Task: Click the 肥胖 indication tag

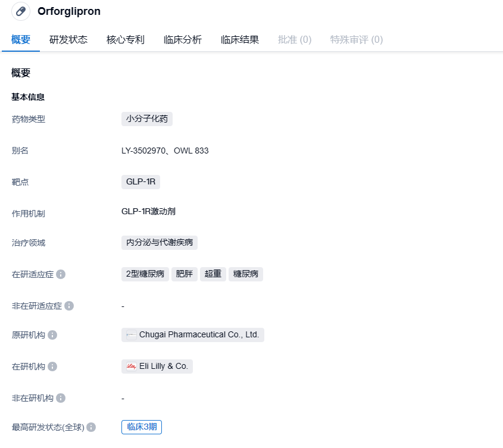Action: (x=185, y=274)
